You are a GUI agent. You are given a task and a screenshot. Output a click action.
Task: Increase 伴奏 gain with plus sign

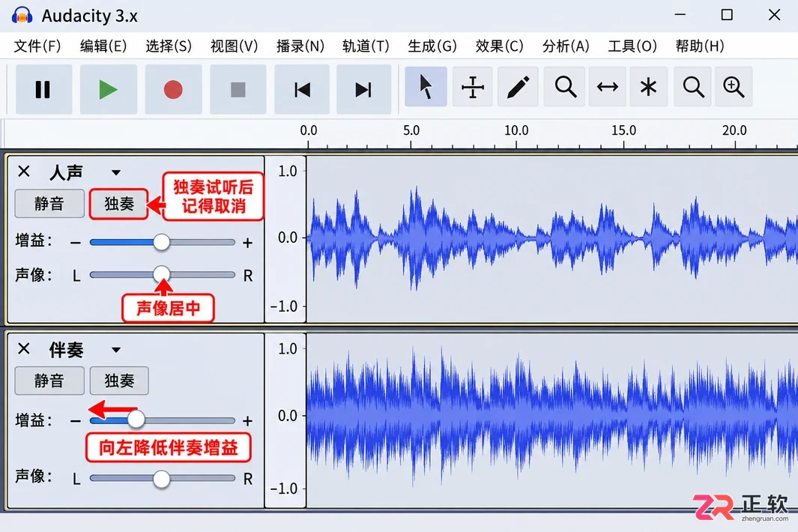click(247, 421)
